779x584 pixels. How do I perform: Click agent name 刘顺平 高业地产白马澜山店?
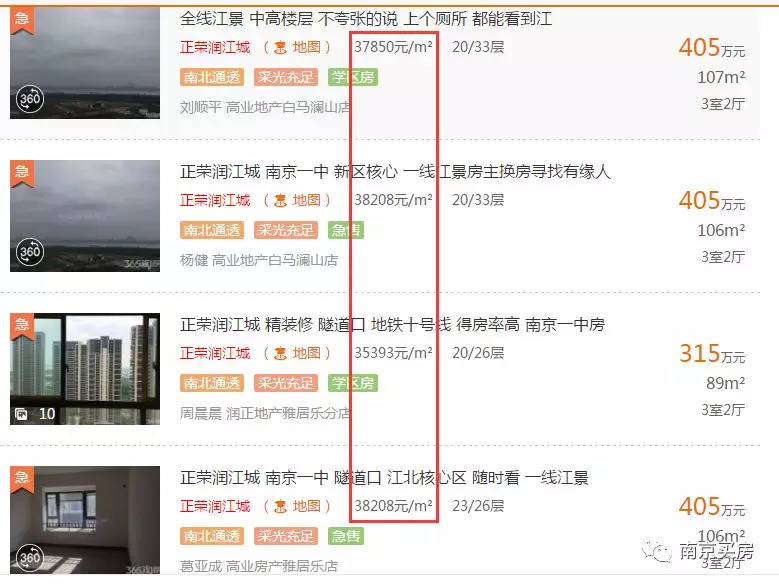pyautogui.click(x=265, y=107)
